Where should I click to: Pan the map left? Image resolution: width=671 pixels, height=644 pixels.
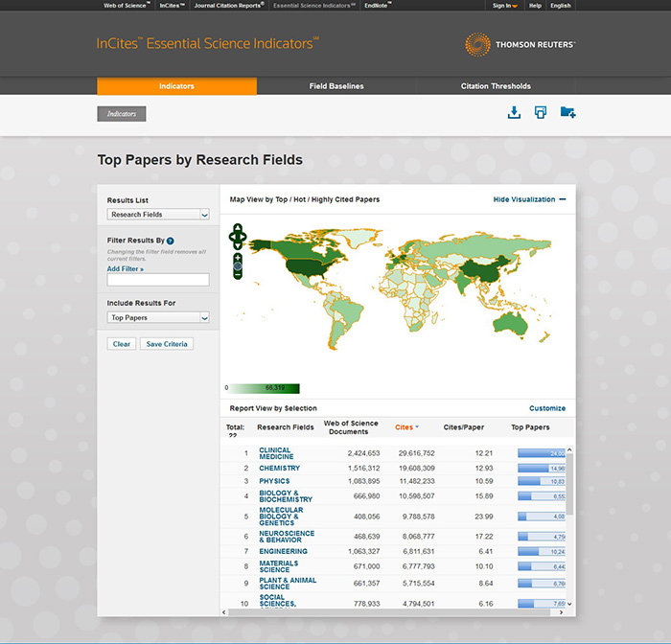(x=232, y=236)
